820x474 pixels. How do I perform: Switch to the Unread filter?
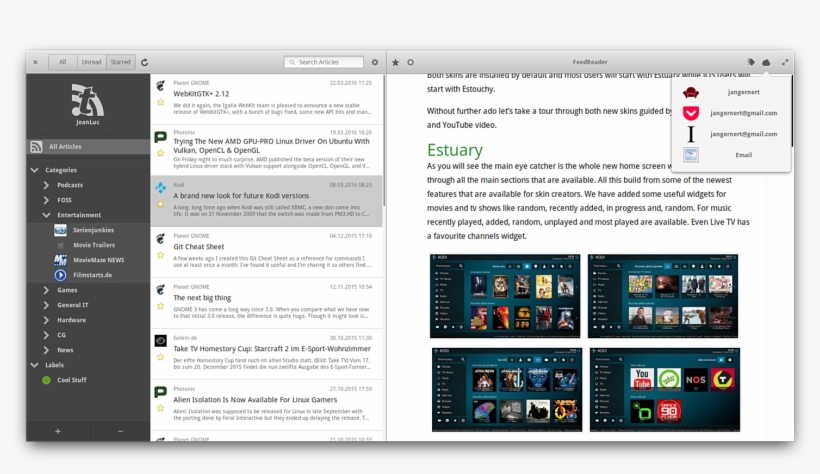click(x=92, y=62)
